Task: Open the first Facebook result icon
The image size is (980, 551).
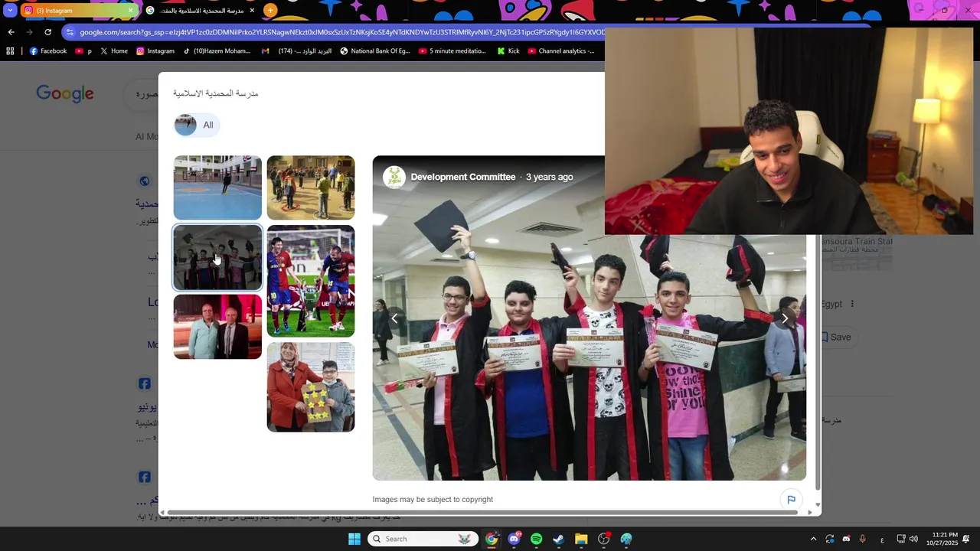Action: pyautogui.click(x=144, y=383)
